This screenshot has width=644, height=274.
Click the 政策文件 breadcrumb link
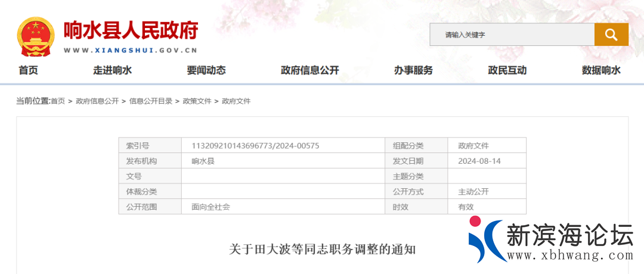[x=197, y=101]
